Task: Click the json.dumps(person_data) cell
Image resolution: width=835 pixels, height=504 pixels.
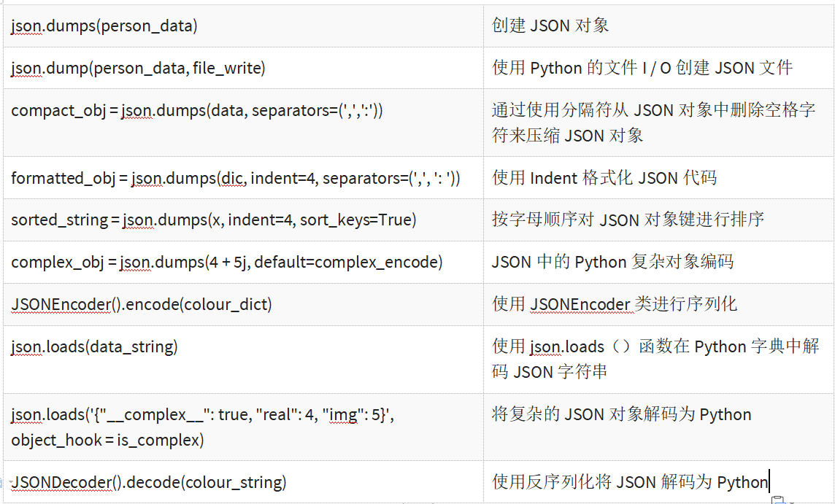Action: [104, 26]
